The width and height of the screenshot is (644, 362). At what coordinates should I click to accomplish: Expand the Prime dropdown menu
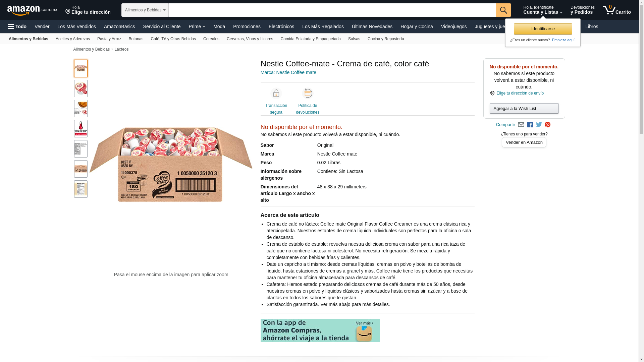[197, 26]
